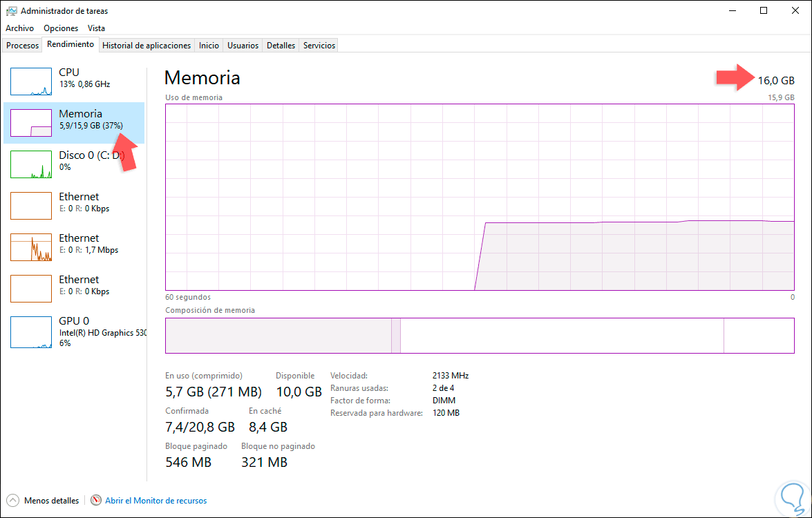Image resolution: width=812 pixels, height=518 pixels.
Task: Switch to the Procesos tab
Action: (22, 46)
